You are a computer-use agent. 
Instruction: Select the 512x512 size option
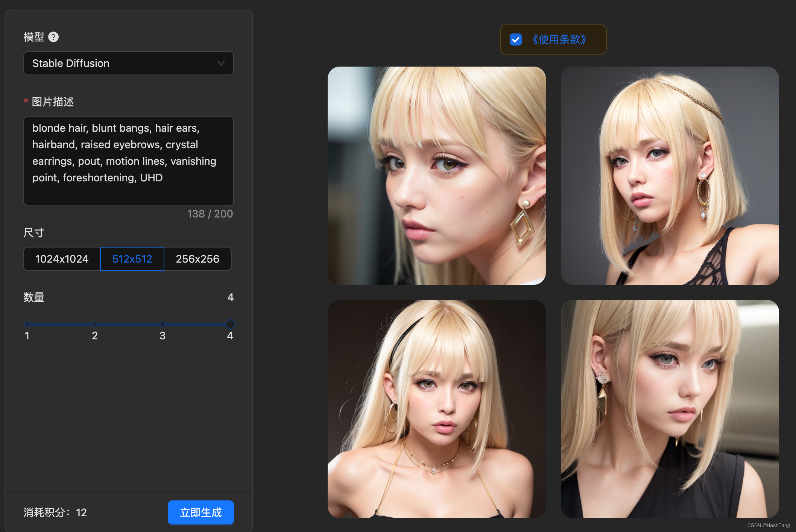(x=132, y=259)
